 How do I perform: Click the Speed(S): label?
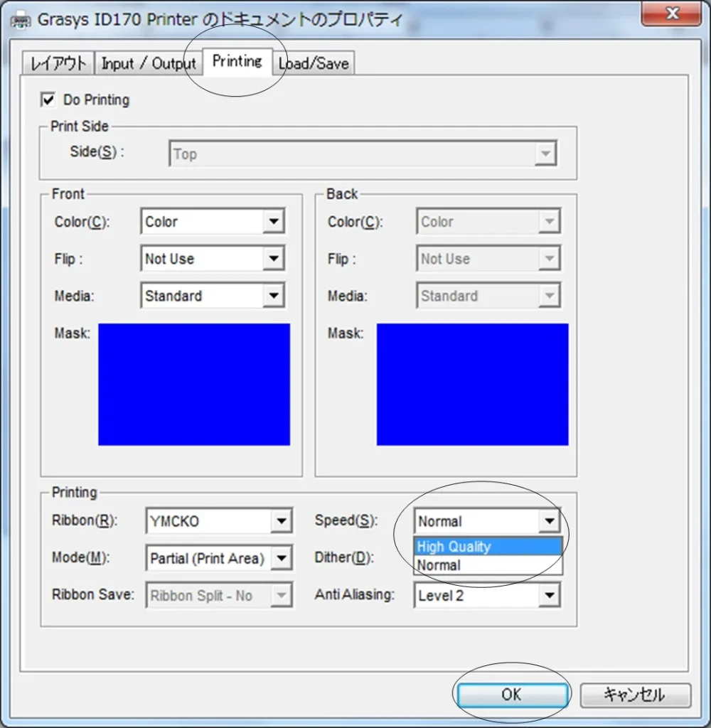tap(346, 520)
